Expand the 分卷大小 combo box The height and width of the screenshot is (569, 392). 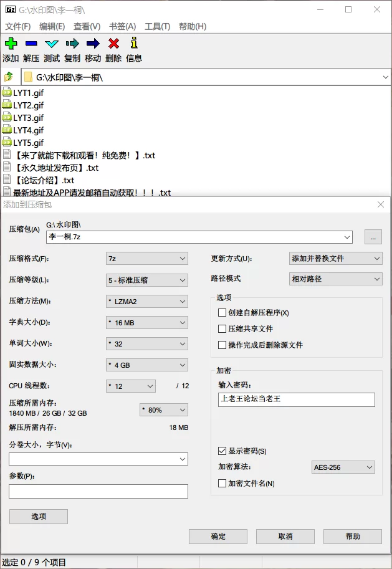coord(183,459)
